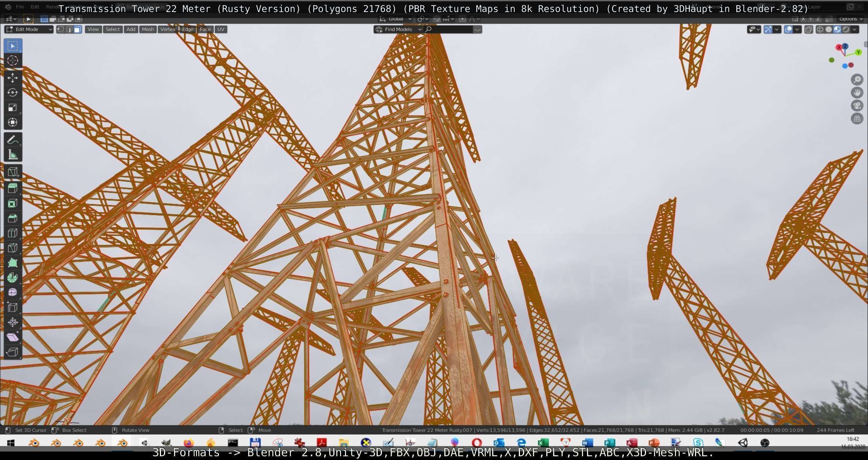Screen dimensions: 868x460
Task: Open the Add menu
Action: coord(131,29)
